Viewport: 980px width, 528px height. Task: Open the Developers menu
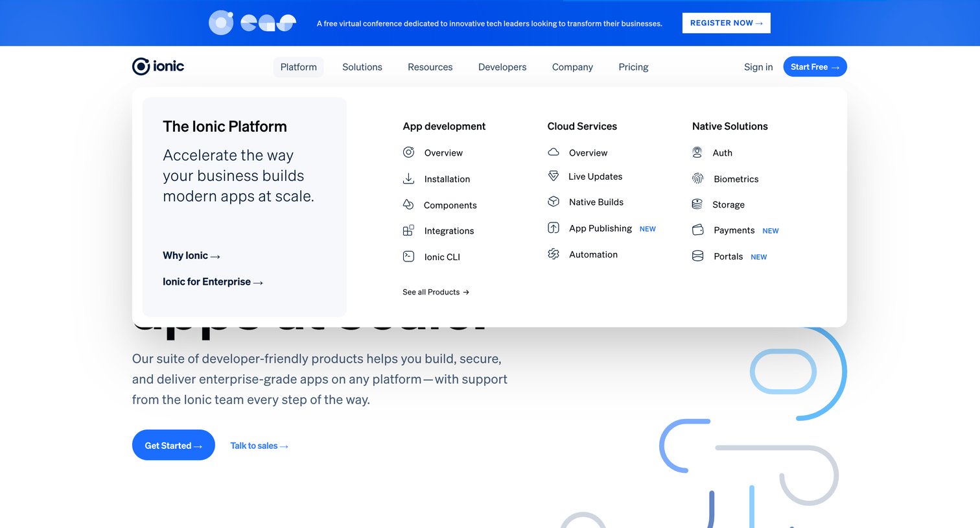click(502, 67)
